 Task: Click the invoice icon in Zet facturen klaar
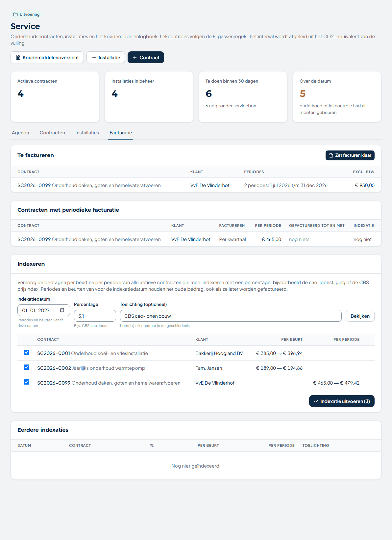click(x=331, y=155)
